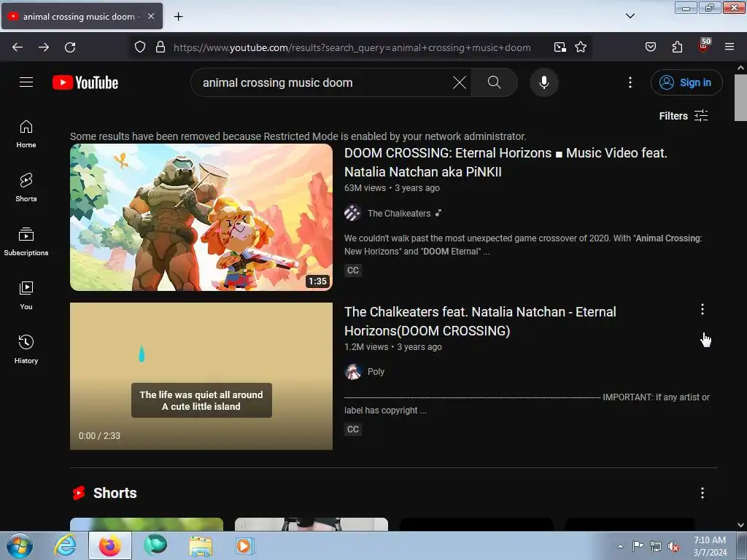
Task: Open the network tray icon
Action: [x=656, y=547]
